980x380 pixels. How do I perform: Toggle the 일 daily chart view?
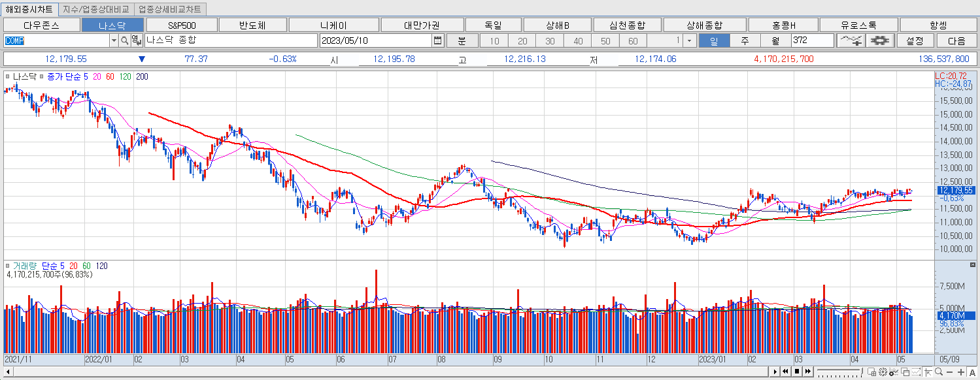pyautogui.click(x=713, y=40)
